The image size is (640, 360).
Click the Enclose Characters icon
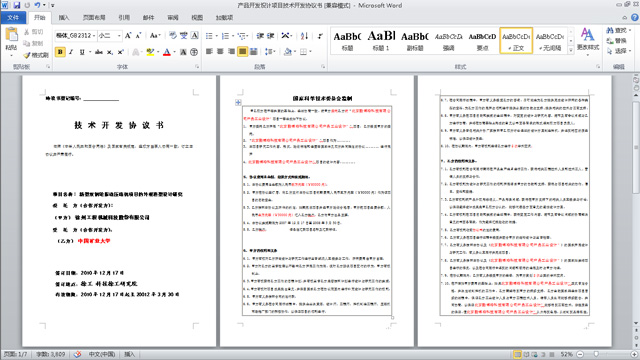[194, 52]
